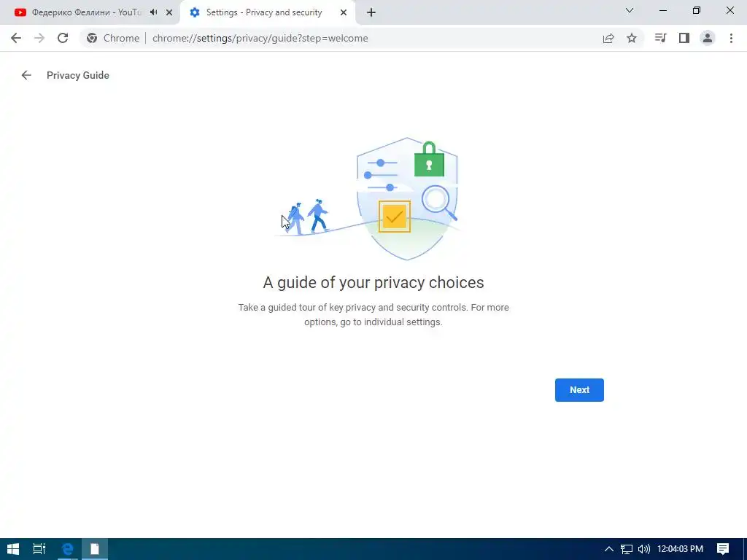Open the Chrome three-dot menu
Viewport: 747px width, 560px height.
click(x=731, y=38)
